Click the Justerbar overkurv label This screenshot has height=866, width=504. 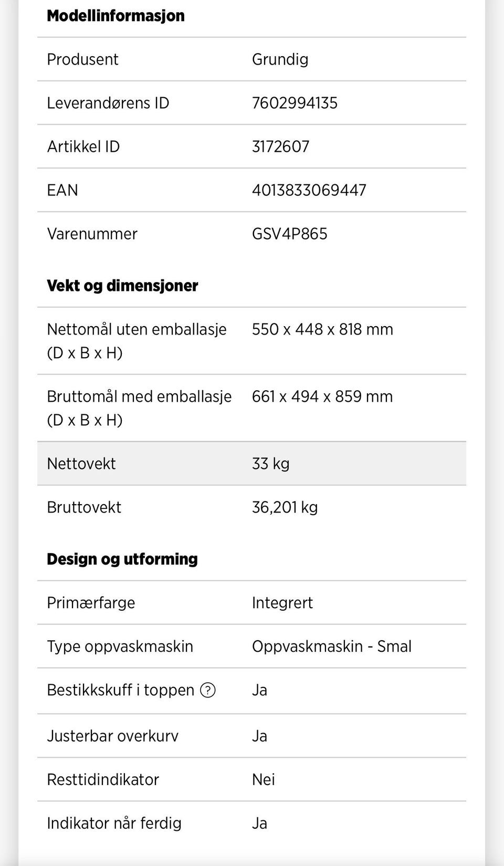pyautogui.click(x=112, y=736)
